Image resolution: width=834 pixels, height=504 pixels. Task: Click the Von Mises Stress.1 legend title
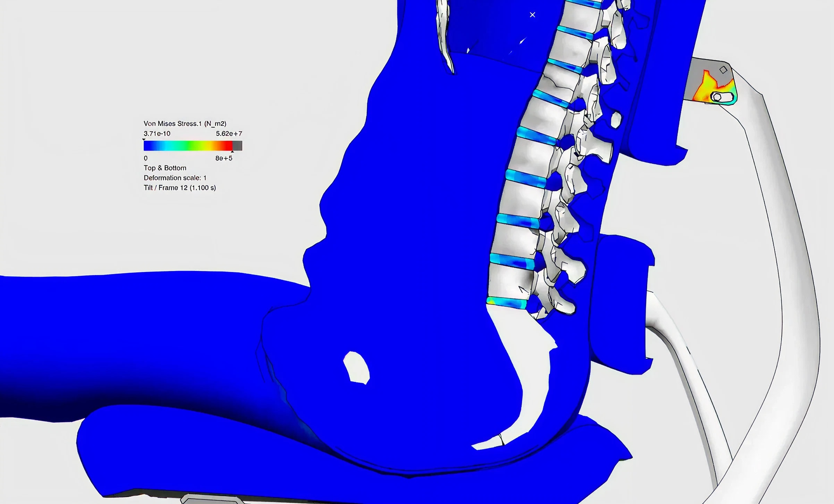pos(185,124)
